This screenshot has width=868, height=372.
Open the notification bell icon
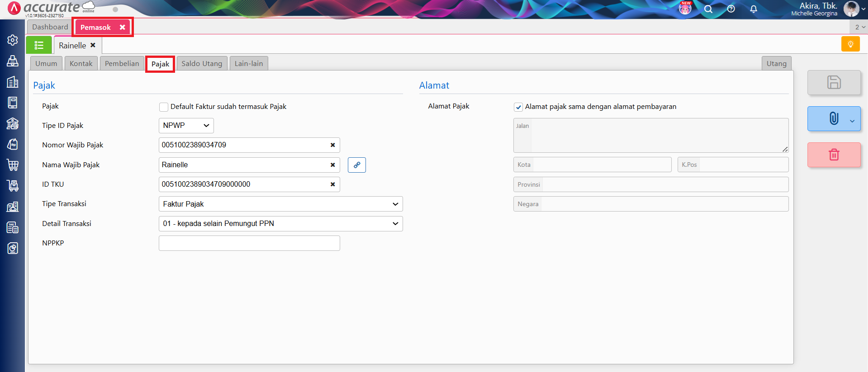753,9
